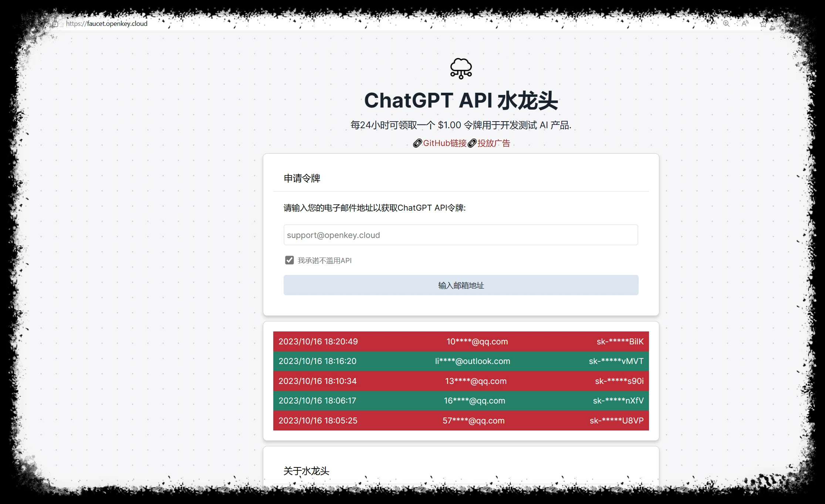Click the link icon before GitHub链接
The width and height of the screenshot is (825, 504).
[417, 143]
